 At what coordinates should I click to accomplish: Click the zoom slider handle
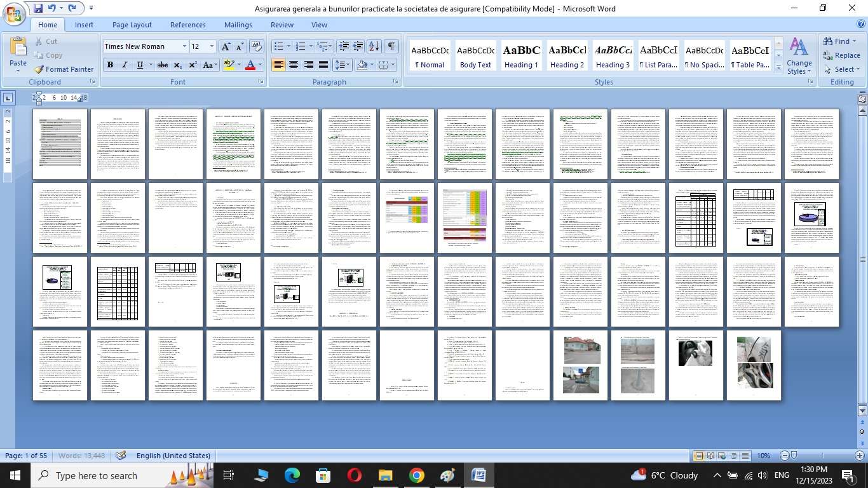(793, 456)
